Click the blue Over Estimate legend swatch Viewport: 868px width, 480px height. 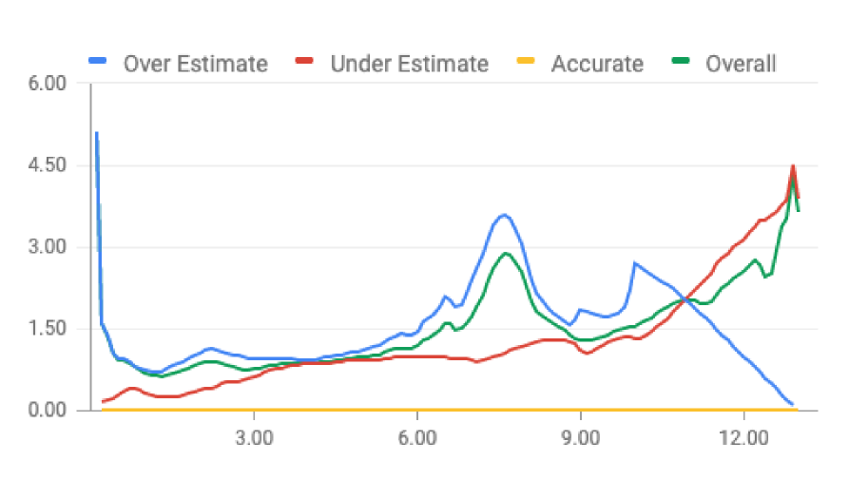click(x=98, y=64)
